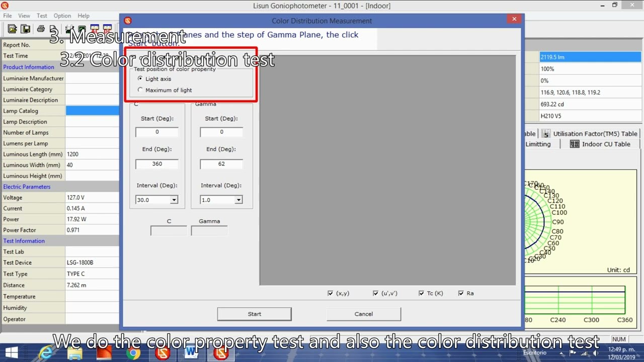Click the dialog's Lisun logo icon
The width and height of the screenshot is (644, 362).
pos(127,21)
